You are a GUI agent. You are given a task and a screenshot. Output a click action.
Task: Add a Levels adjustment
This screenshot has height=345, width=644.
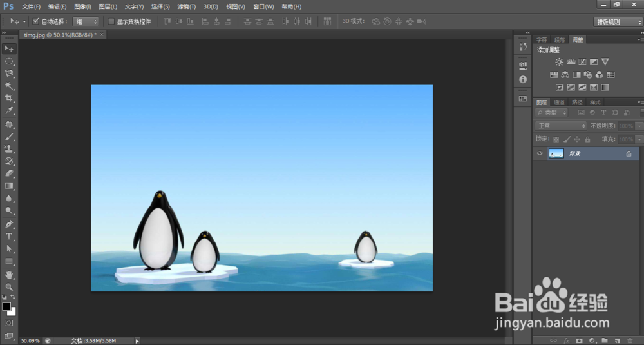click(571, 62)
